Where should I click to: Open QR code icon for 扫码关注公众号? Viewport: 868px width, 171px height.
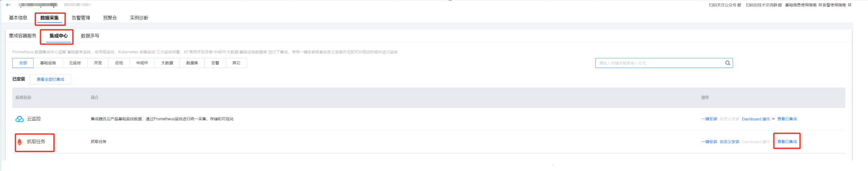pyautogui.click(x=739, y=5)
